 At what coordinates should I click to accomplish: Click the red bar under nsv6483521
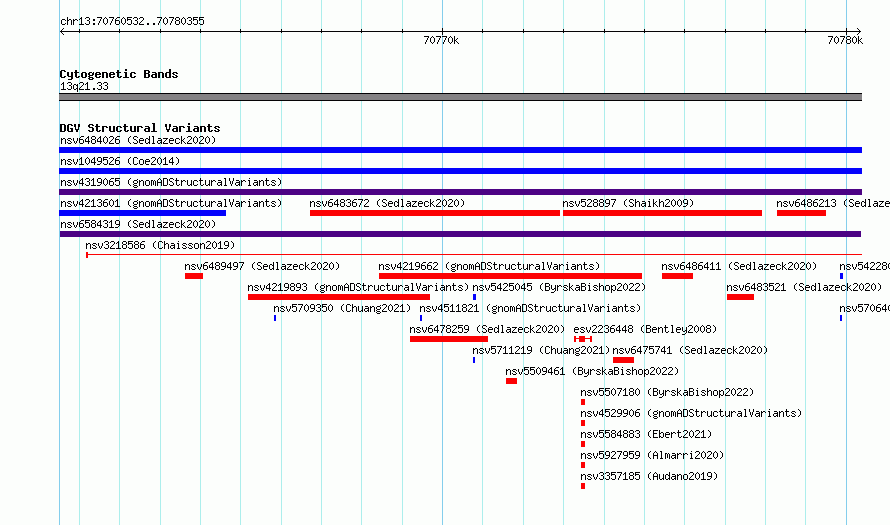coord(740,297)
